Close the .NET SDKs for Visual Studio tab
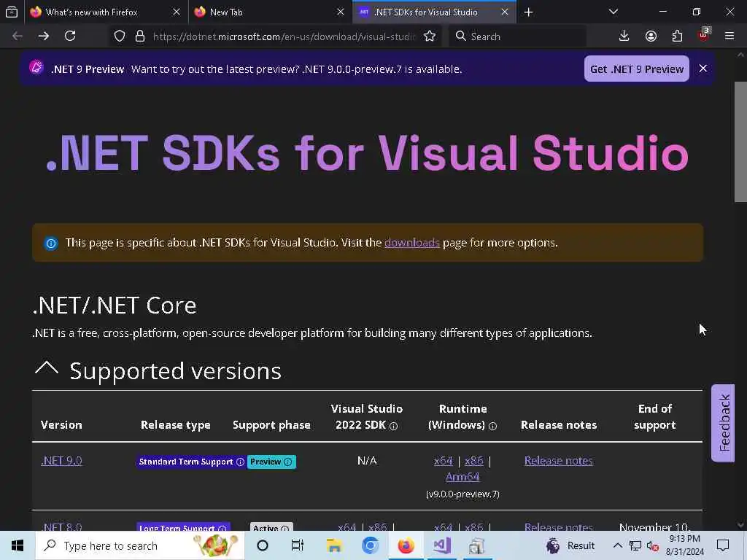This screenshot has height=560, width=747. (x=505, y=12)
